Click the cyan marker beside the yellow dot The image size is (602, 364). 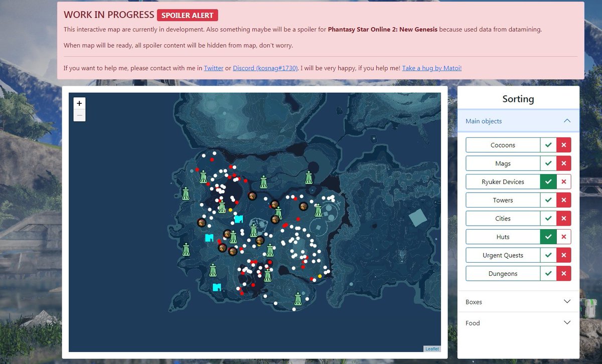[239, 219]
